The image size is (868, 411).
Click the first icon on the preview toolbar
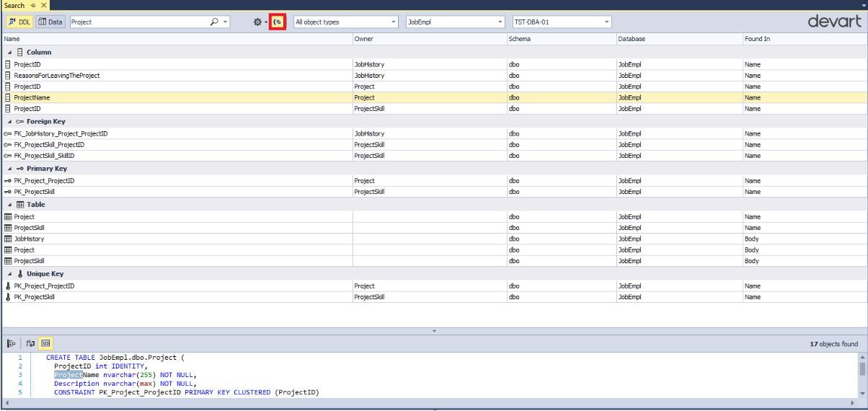coord(11,344)
